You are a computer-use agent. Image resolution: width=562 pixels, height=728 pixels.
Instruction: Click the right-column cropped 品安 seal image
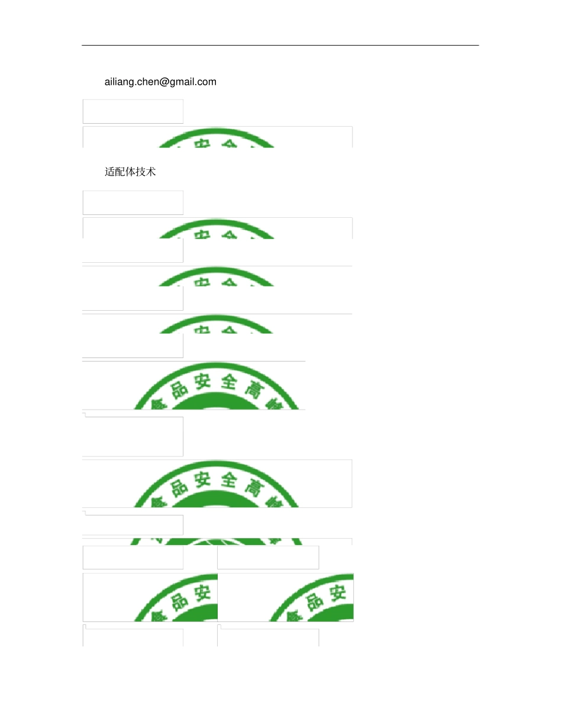[x=286, y=597]
